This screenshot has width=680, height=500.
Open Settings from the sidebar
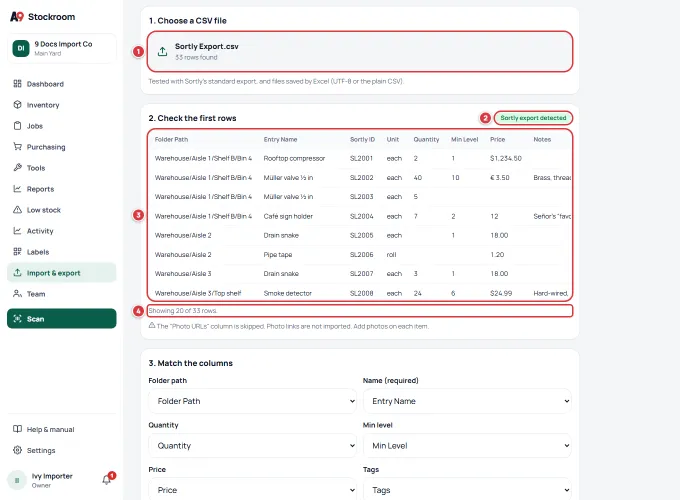[x=62, y=450]
